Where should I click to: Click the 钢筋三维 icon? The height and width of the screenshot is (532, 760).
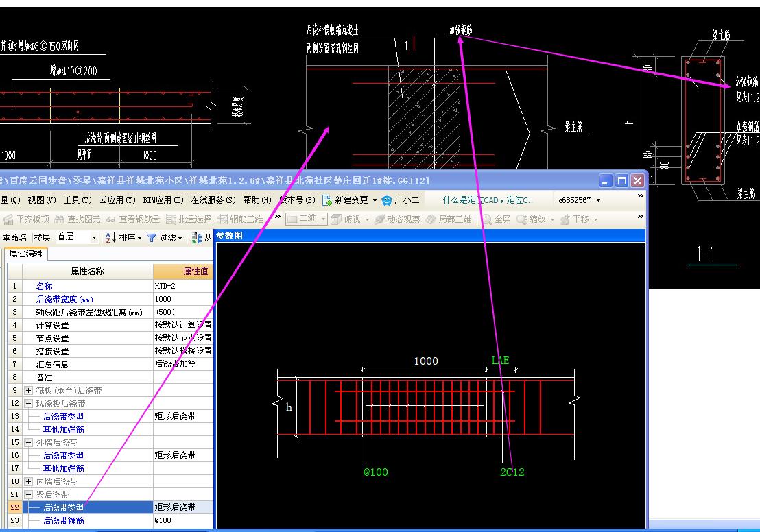tap(222, 219)
